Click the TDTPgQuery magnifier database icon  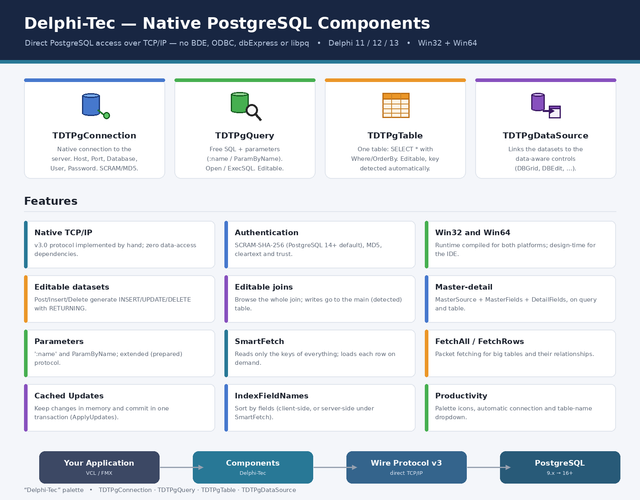[x=246, y=106]
